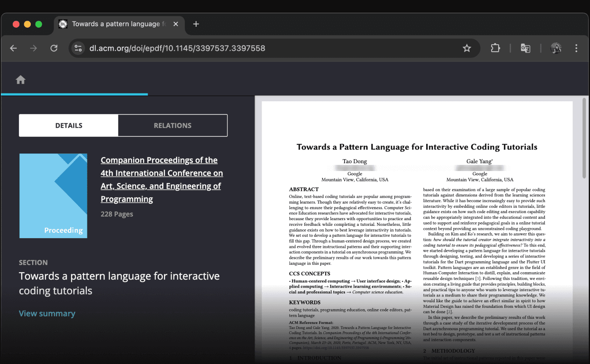Select the DETAILS tab
Screen dimensions: 590x364
[x=68, y=125]
